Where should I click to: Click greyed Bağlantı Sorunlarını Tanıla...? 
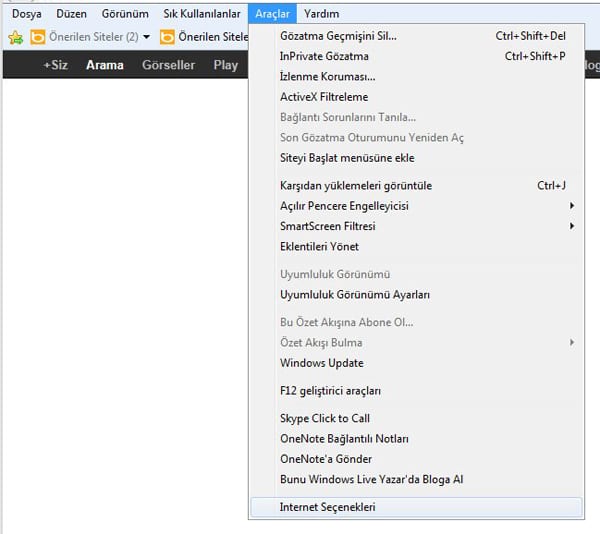coord(416,117)
